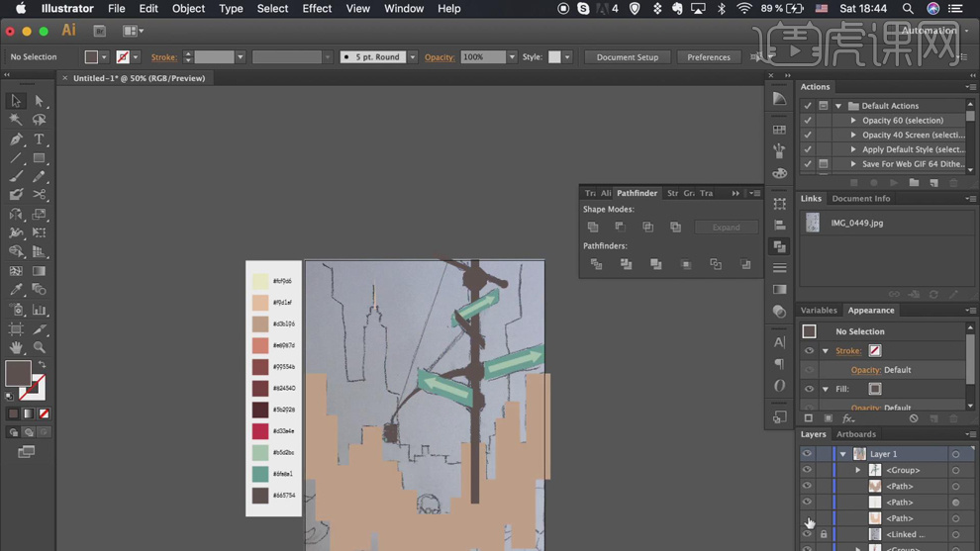
Task: Select the IMG_0449.jpg link thumbnail
Action: (813, 223)
